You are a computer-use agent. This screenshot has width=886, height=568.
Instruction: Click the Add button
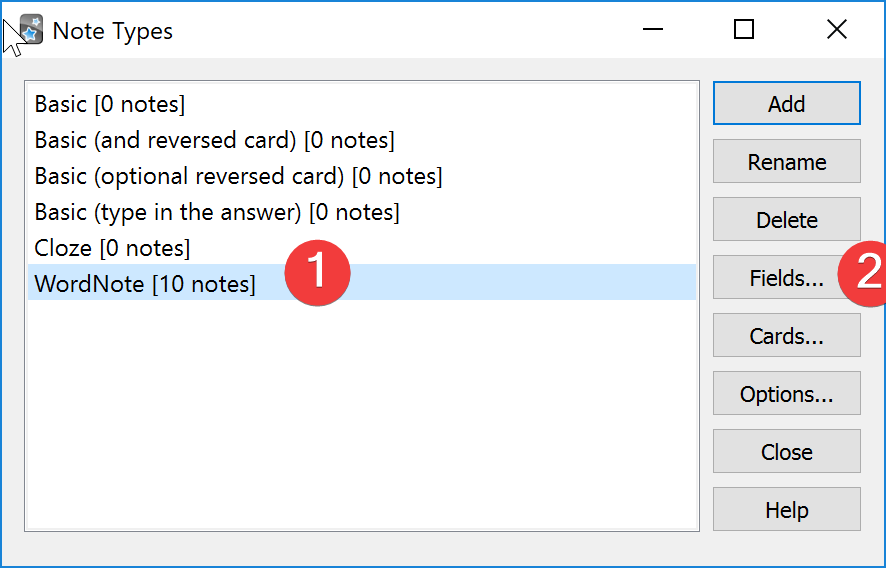(787, 103)
